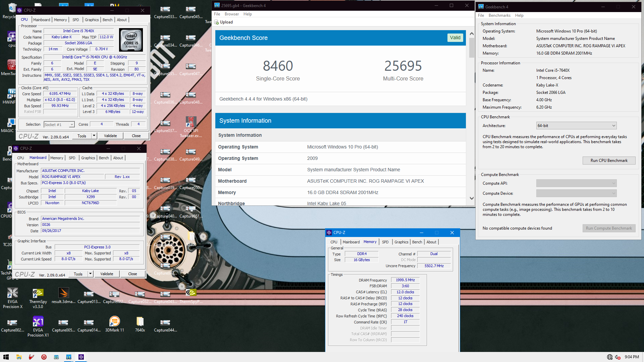The height and width of the screenshot is (362, 644).
Task: Open the OCX SPI Tweaker.ex... desktop icon
Action: tap(191, 127)
